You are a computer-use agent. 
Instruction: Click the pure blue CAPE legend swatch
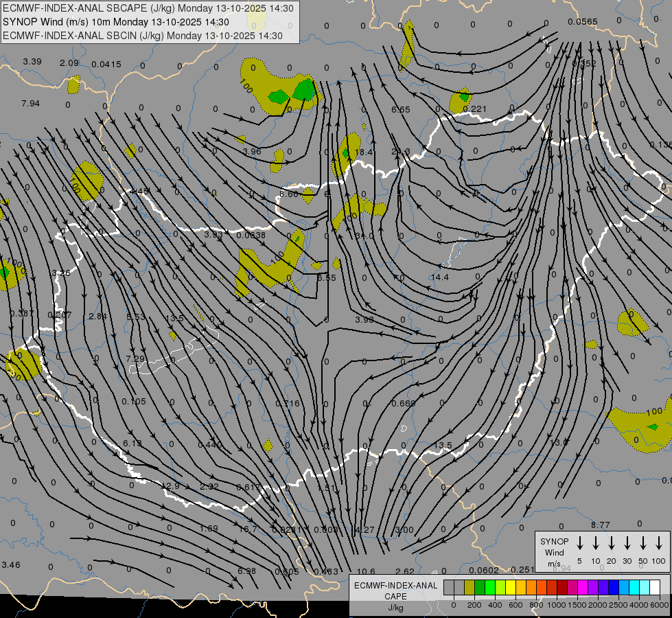click(x=613, y=587)
